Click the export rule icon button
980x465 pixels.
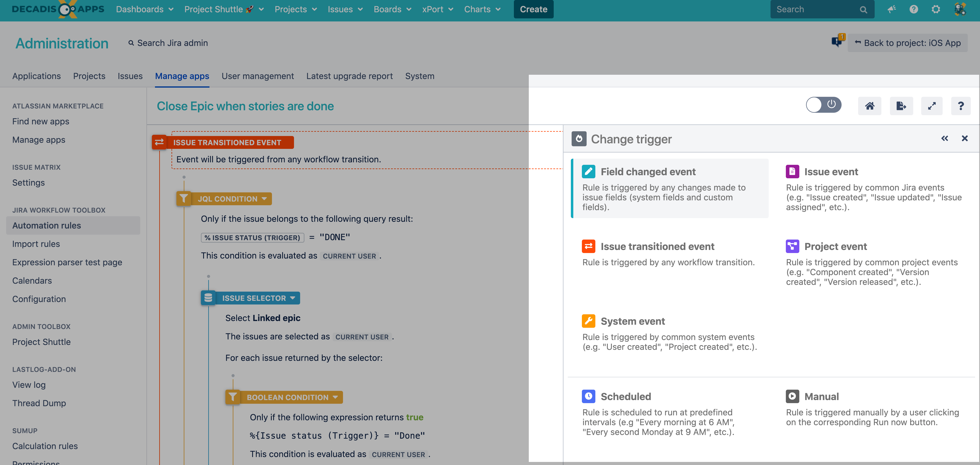901,106
